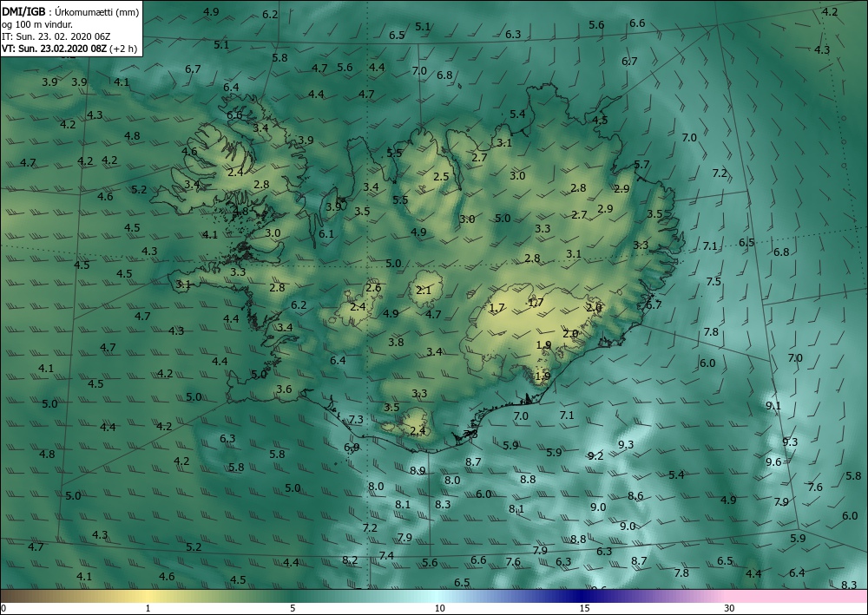Click the 8.6 value over the southeastern sea

tap(635, 496)
